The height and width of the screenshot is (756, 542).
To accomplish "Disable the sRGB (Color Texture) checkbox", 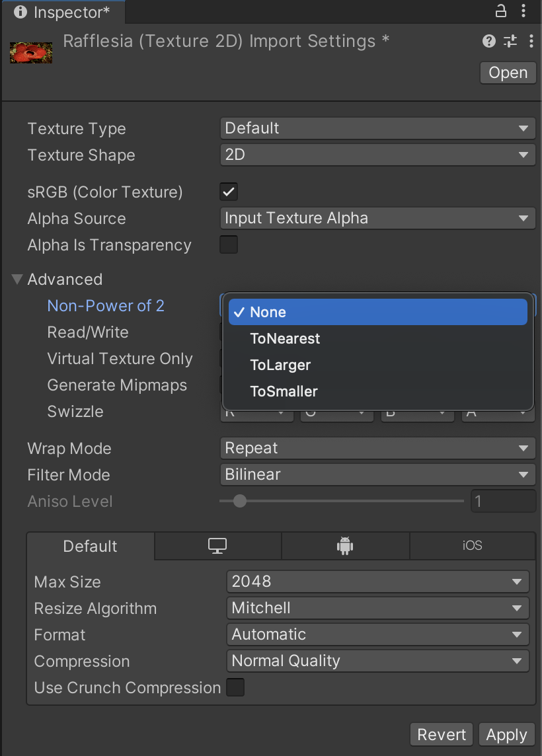I will coord(228,192).
